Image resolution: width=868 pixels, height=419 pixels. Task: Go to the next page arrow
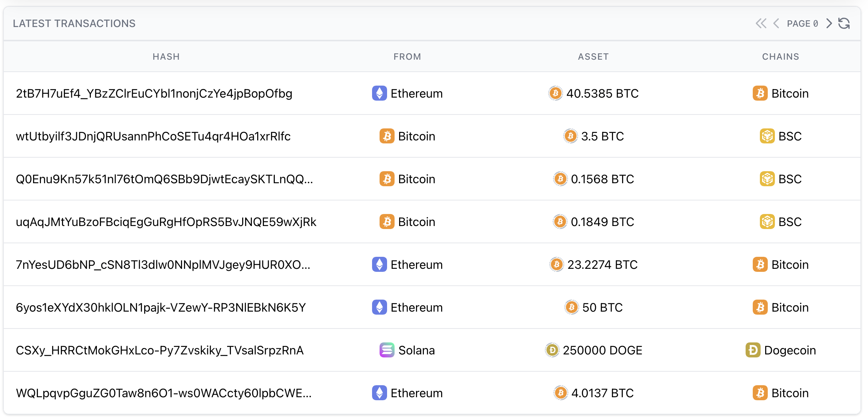tap(829, 24)
